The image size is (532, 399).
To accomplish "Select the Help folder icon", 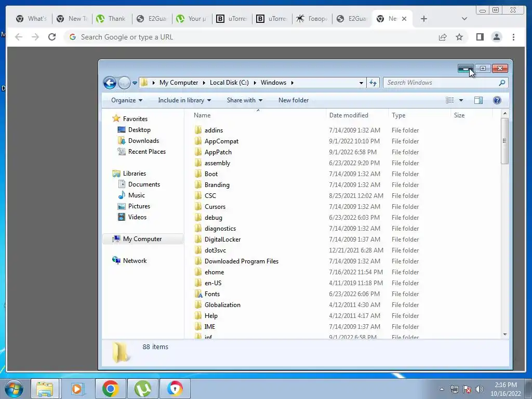I will 198,316.
